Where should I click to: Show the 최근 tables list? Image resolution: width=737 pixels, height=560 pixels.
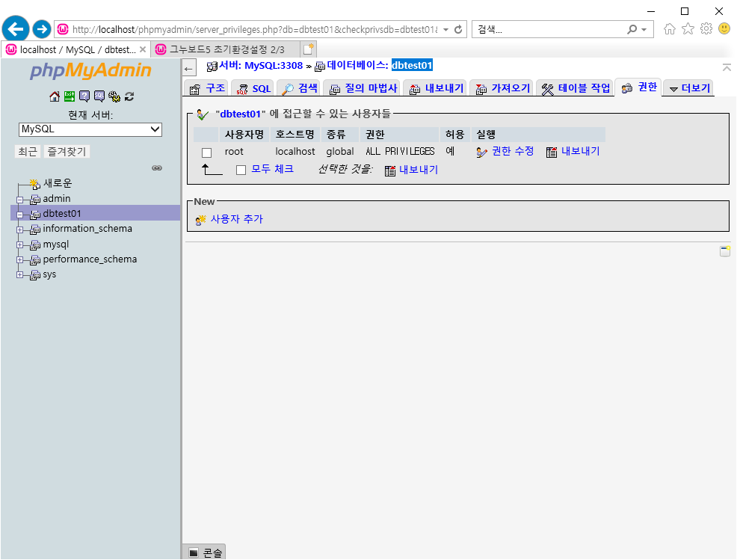pyautogui.click(x=27, y=152)
